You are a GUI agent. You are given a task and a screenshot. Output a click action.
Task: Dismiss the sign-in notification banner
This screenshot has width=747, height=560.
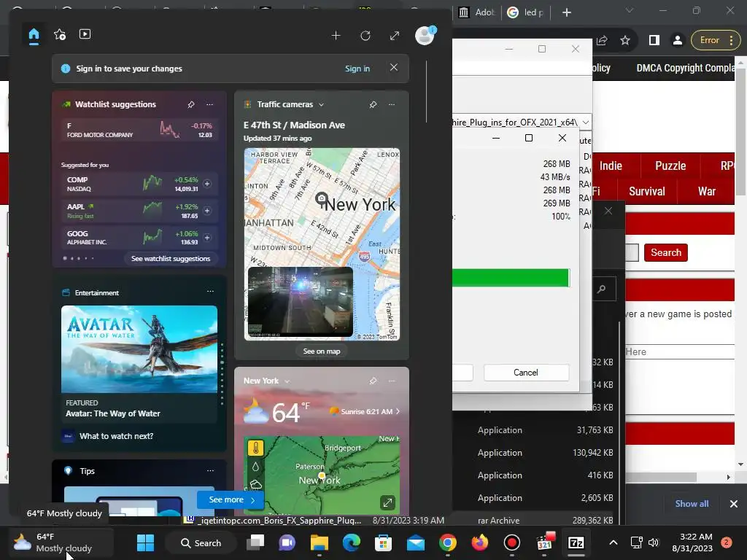pyautogui.click(x=393, y=68)
